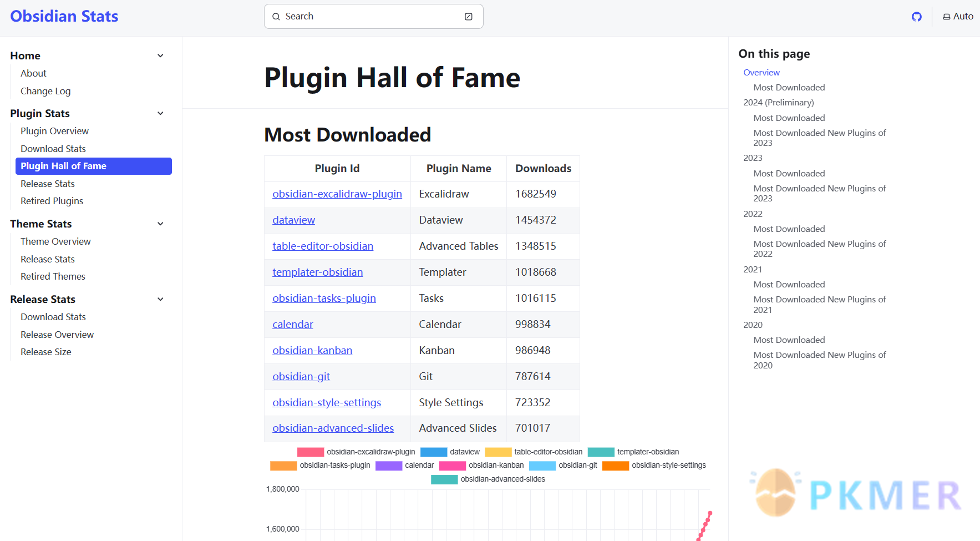980x541 pixels.
Task: Open Retired Plugins in the sidebar
Action: pos(52,201)
